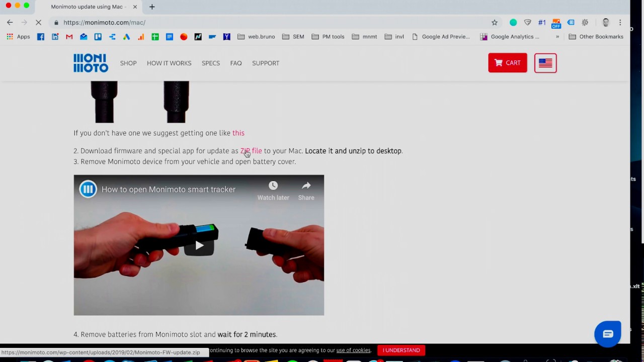Click the teal circle extension icon
Viewport: 644px width, 362px height.
(513, 23)
